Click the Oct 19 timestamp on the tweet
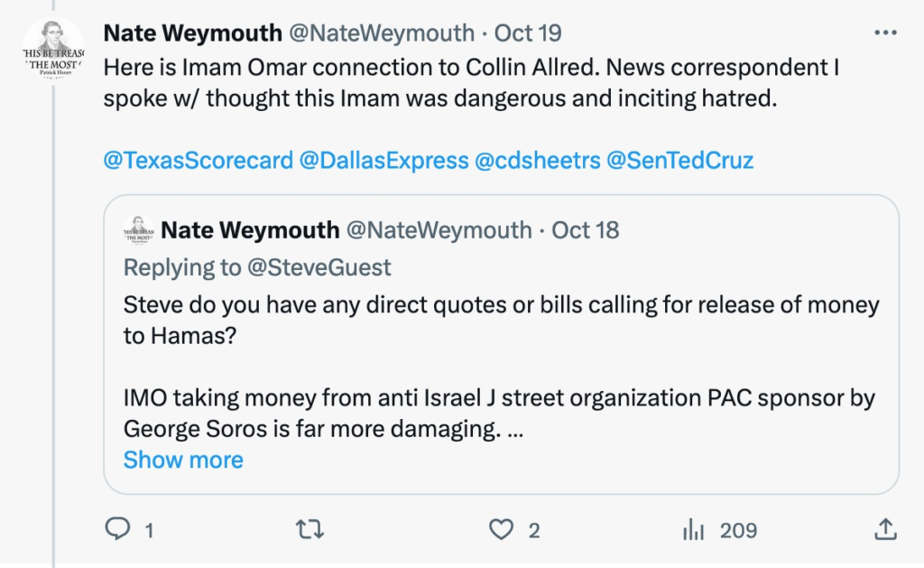This screenshot has width=924, height=568. [x=527, y=32]
